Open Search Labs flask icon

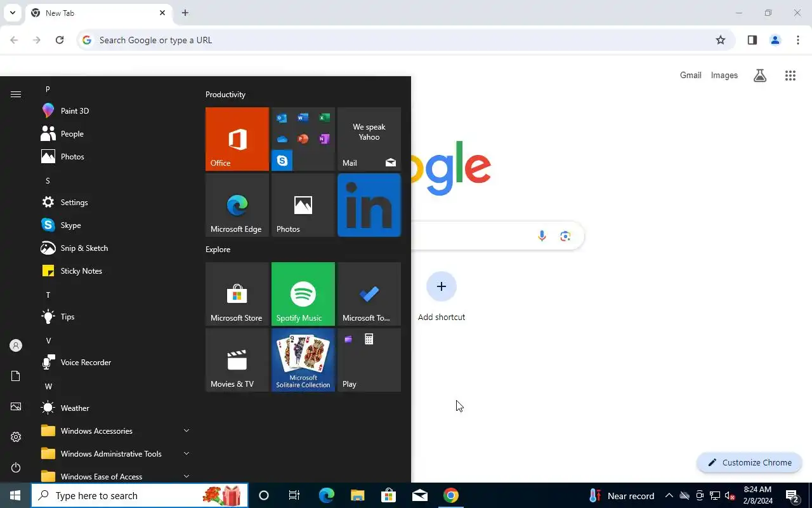[x=760, y=76]
